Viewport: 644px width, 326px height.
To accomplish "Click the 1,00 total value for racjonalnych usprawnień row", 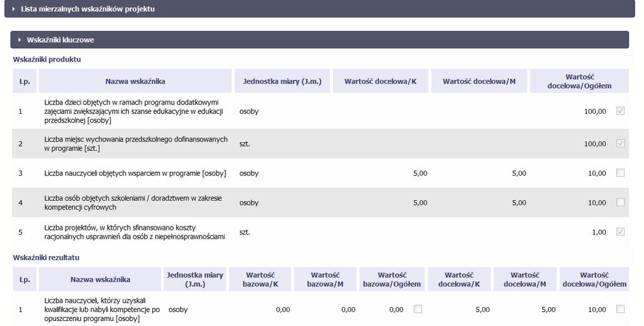I will [x=599, y=232].
